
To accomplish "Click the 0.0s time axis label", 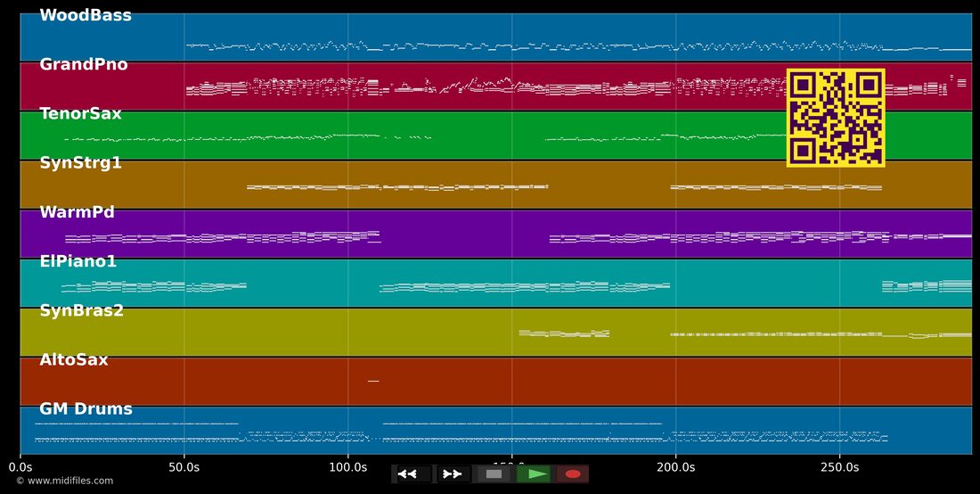I will click(x=21, y=467).
